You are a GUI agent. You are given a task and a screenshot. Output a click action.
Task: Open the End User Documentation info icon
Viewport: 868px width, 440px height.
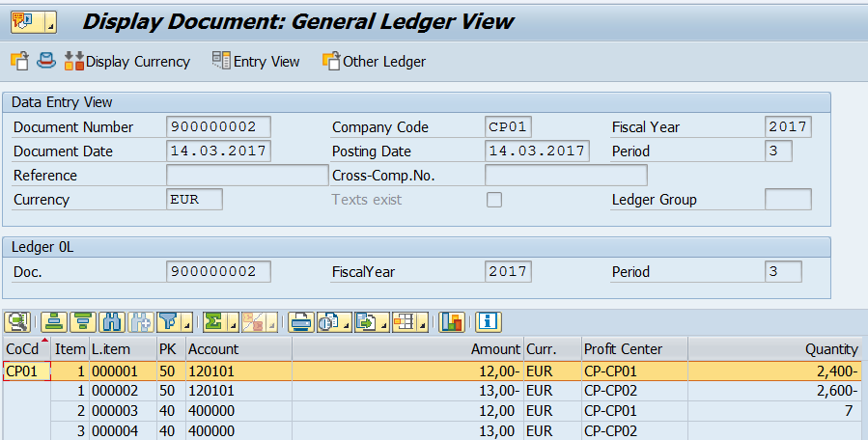[x=489, y=321]
